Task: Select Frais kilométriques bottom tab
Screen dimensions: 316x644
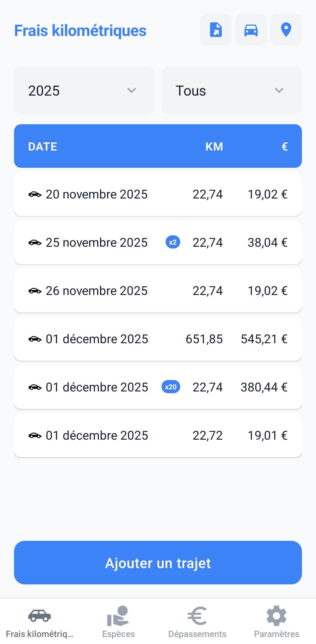Action: tap(39, 621)
